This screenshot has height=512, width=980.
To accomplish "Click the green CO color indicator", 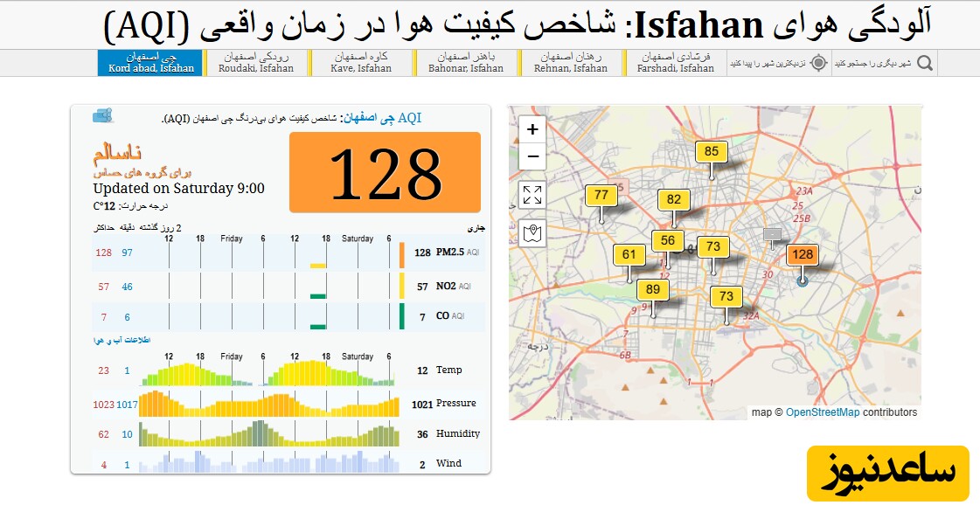I will 402,316.
